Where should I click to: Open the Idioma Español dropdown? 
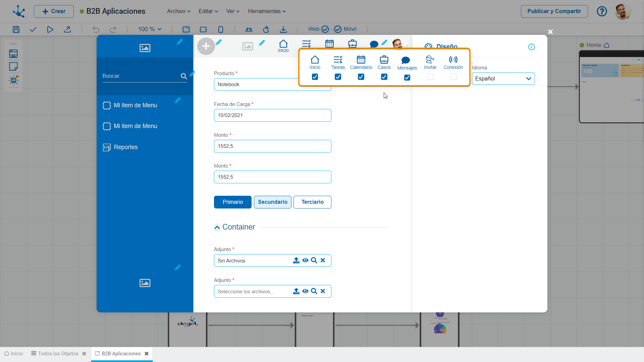[x=503, y=79]
